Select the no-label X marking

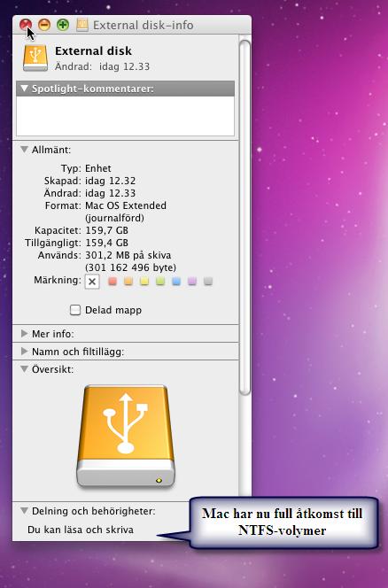(92, 282)
